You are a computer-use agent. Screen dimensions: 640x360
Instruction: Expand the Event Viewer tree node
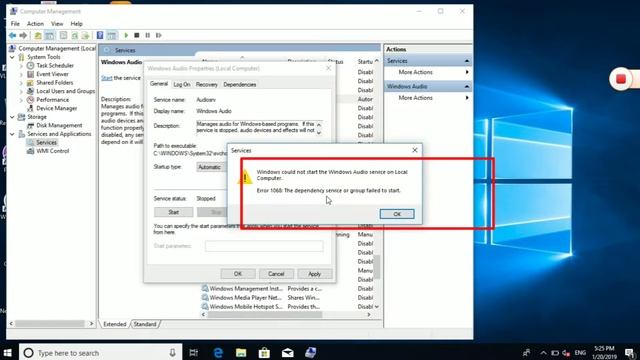(21, 74)
